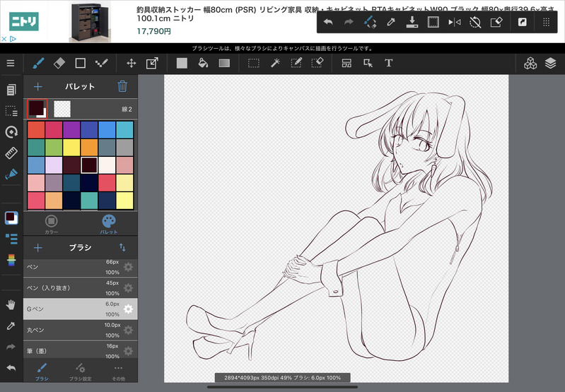Open the document page icon in sidebar
Image resolution: width=565 pixels, height=392 pixels.
pos(11,90)
